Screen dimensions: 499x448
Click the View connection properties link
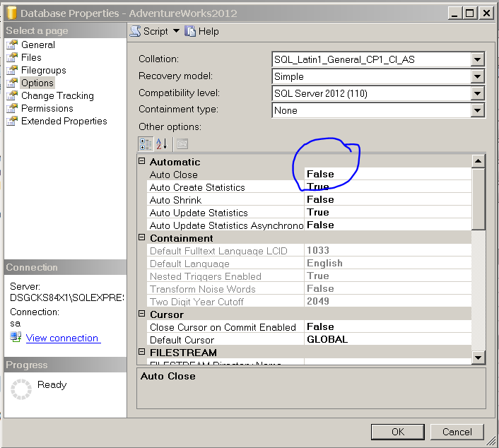[62, 338]
